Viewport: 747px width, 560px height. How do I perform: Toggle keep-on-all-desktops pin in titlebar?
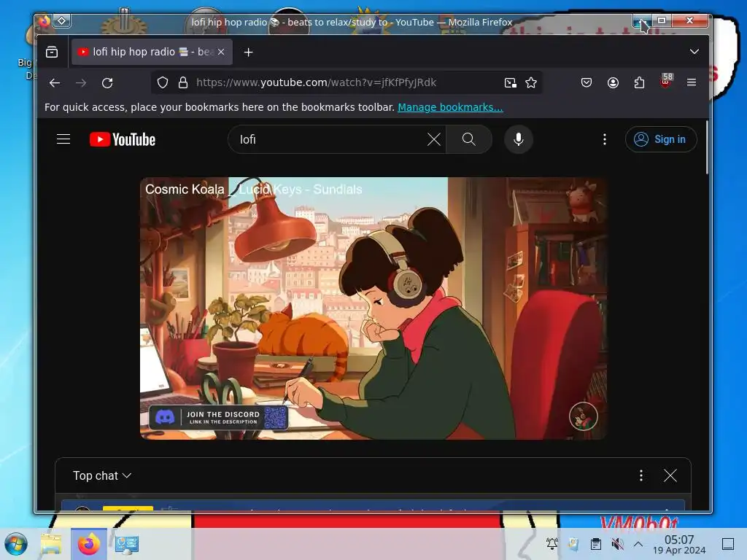62,21
